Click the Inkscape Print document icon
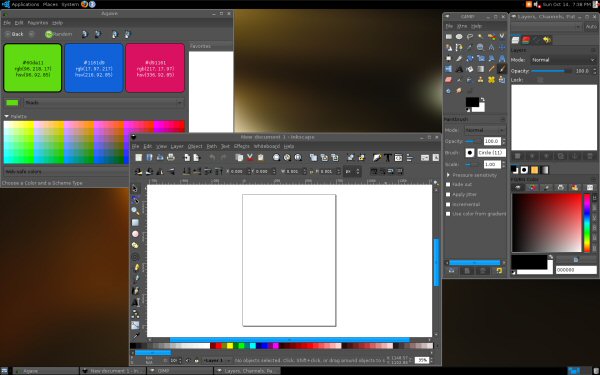The width and height of the screenshot is (600, 375). 171,157
